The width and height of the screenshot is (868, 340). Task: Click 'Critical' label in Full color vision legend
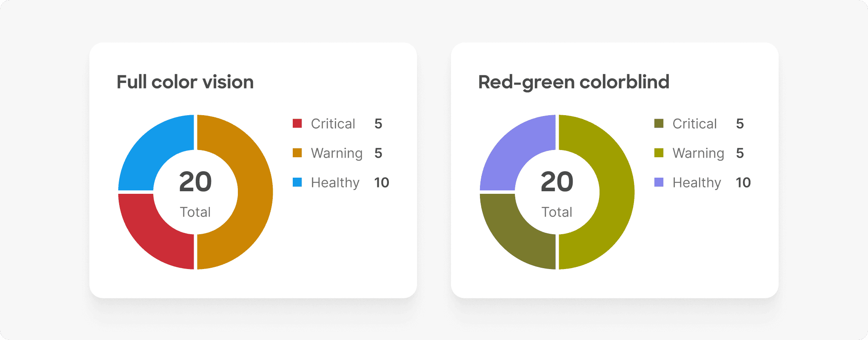tap(333, 124)
